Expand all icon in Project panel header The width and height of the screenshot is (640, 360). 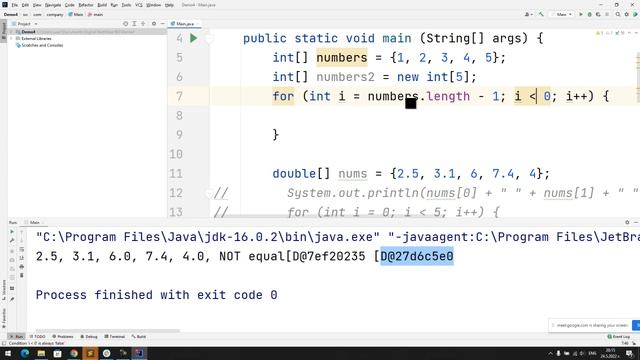134,24
